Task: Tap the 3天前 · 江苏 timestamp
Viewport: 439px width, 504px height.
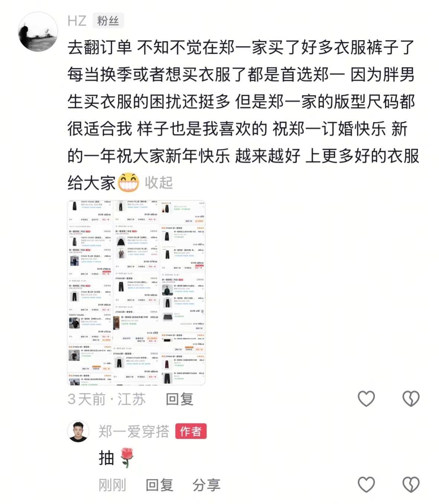Action: click(x=107, y=399)
